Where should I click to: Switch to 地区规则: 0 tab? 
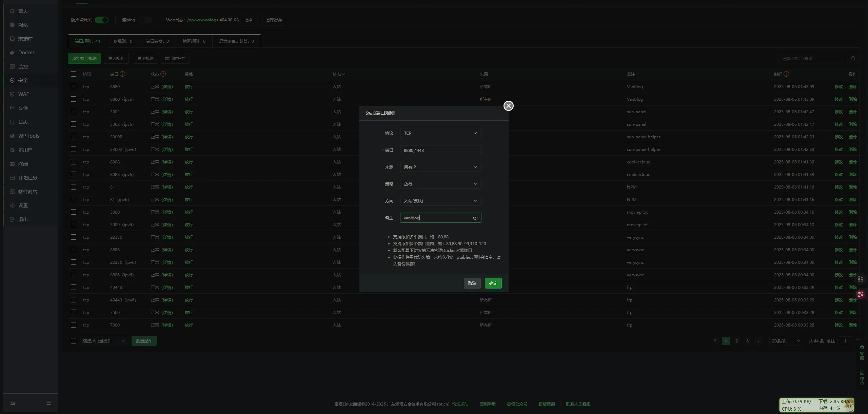pos(194,41)
